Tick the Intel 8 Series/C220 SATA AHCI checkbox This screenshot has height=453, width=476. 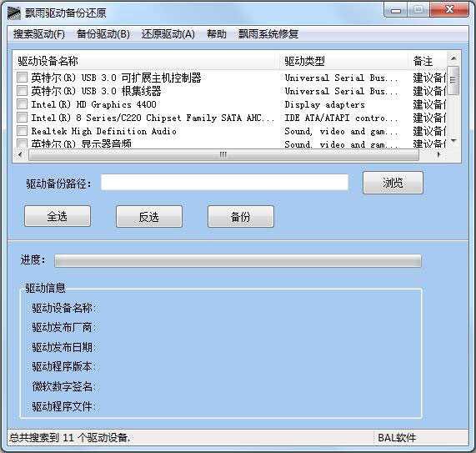[22, 118]
